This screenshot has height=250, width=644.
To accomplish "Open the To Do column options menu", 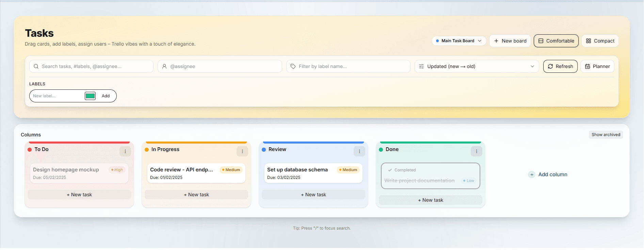I will [125, 151].
